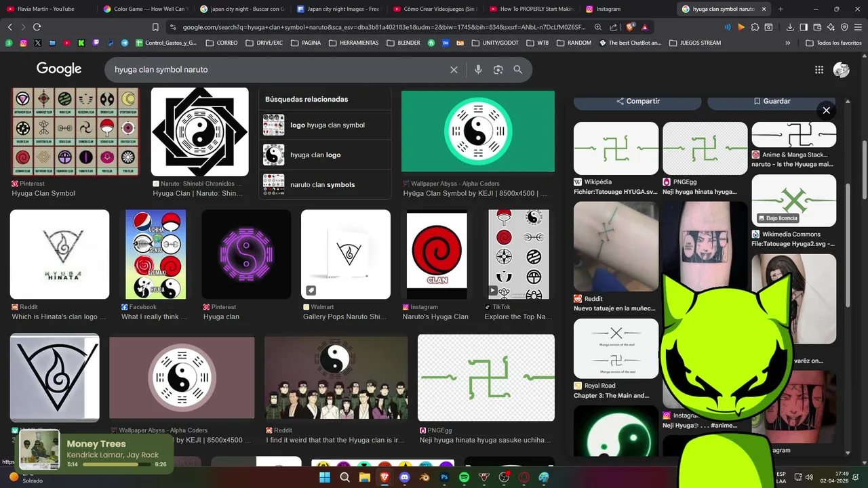868x488 pixels.
Task: Close the image preview panel
Action: click(x=826, y=110)
